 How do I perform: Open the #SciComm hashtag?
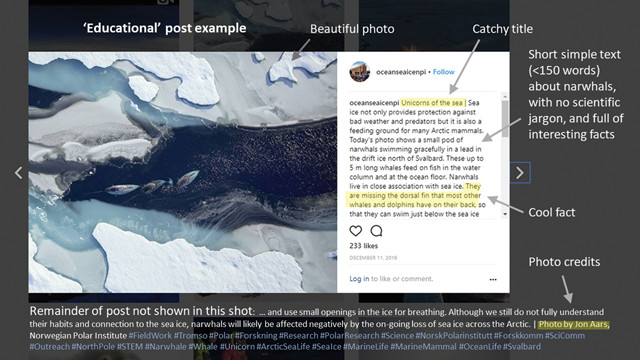point(565,336)
